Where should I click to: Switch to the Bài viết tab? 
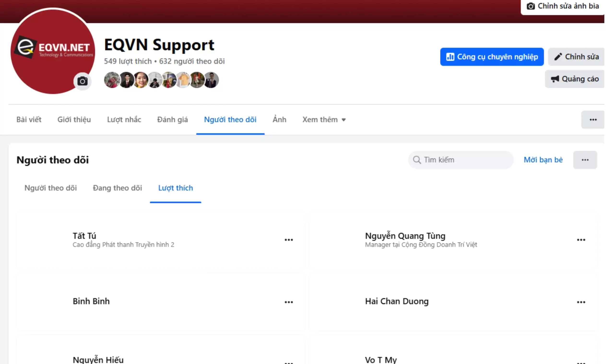pos(29,120)
